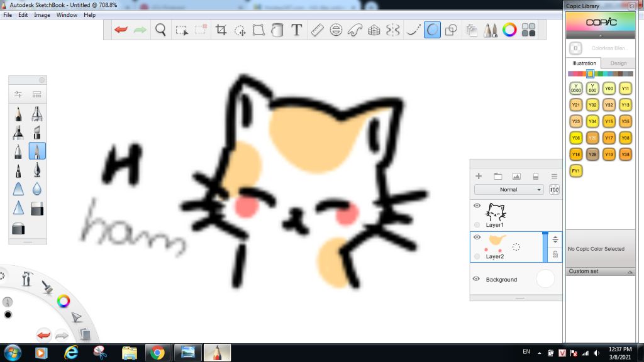The width and height of the screenshot is (644, 362).
Task: Click the red Undo arrow in the top toolbar
Action: (121, 30)
